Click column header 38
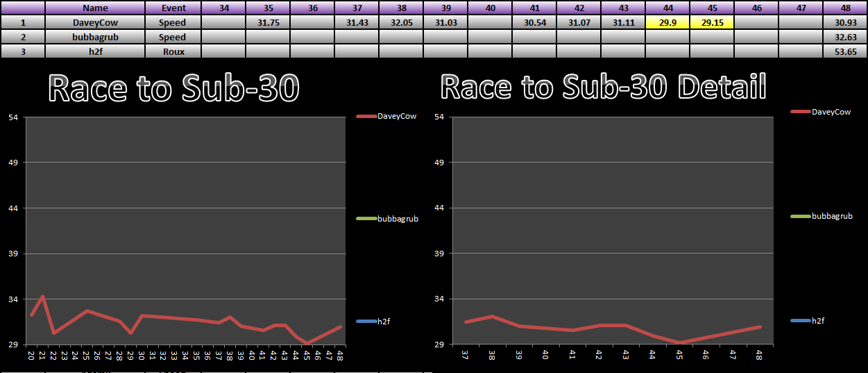This screenshot has height=373, width=868. (402, 8)
